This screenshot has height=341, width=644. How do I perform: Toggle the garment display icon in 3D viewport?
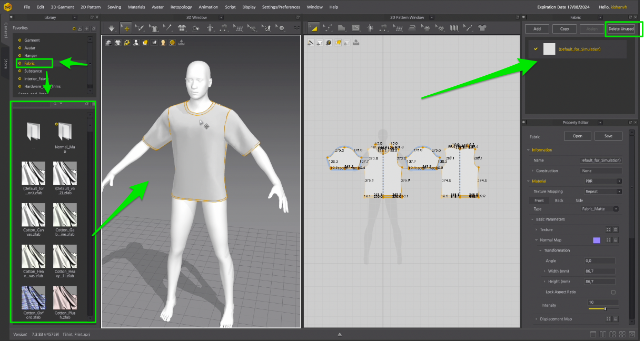point(117,43)
